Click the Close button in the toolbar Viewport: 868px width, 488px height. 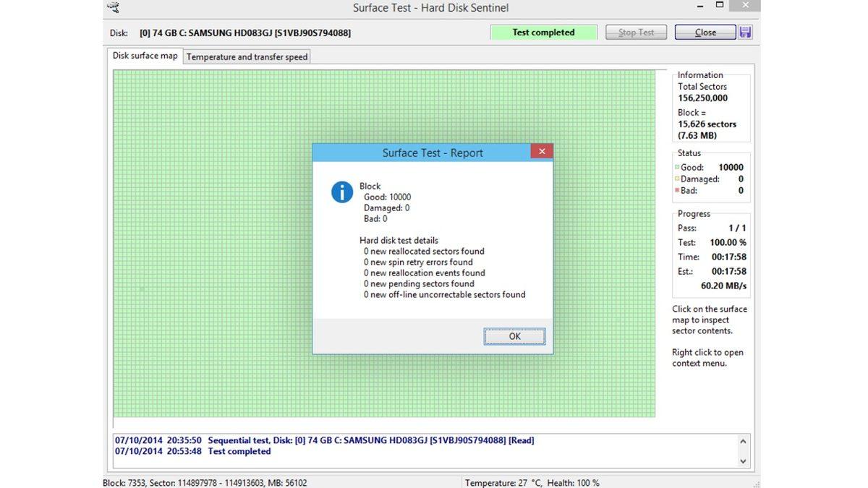[705, 32]
